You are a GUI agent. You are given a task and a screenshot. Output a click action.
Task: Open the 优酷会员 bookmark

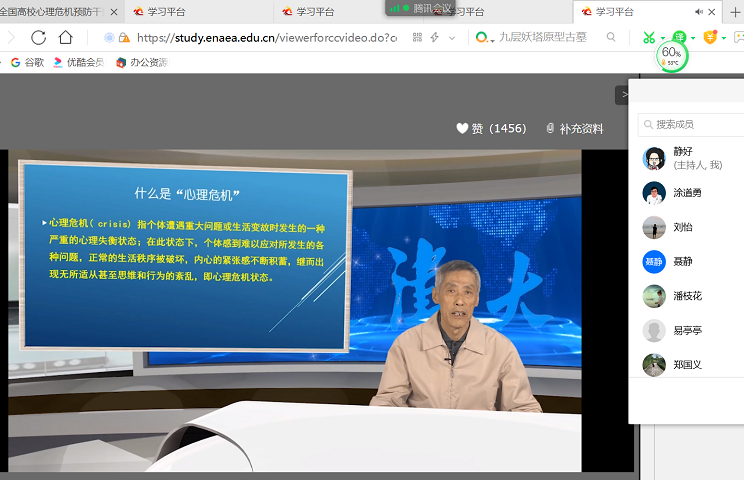point(78,62)
